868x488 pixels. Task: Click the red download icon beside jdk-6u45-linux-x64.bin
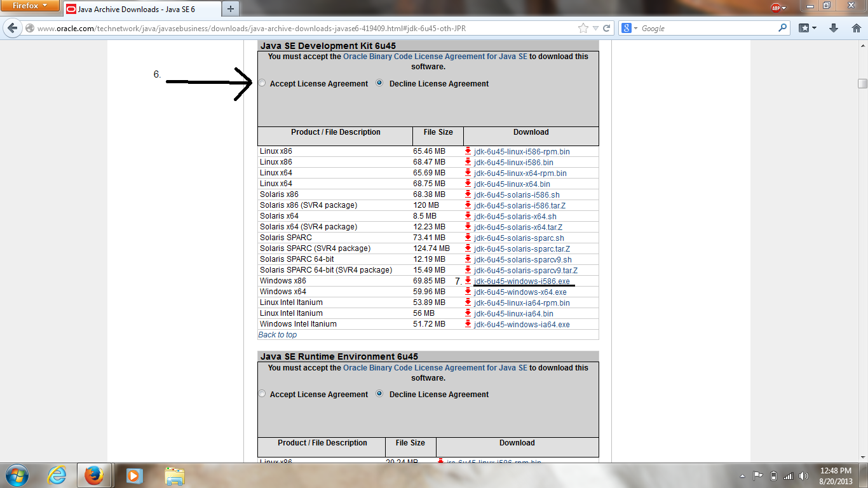[x=468, y=184]
